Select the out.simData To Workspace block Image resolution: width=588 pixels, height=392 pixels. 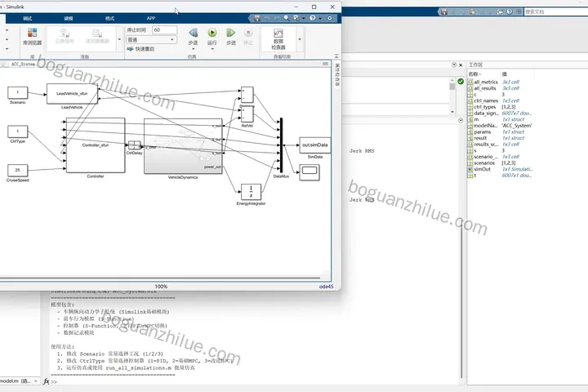(315, 145)
